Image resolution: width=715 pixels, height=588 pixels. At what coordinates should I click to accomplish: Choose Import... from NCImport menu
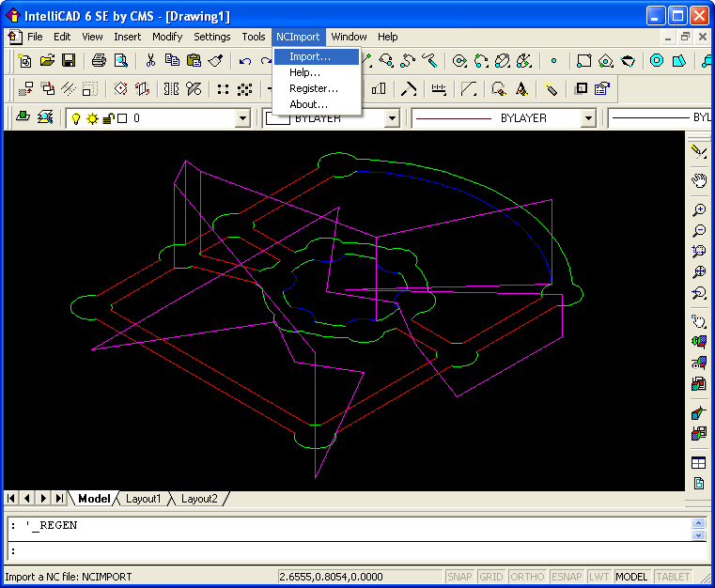point(317,56)
